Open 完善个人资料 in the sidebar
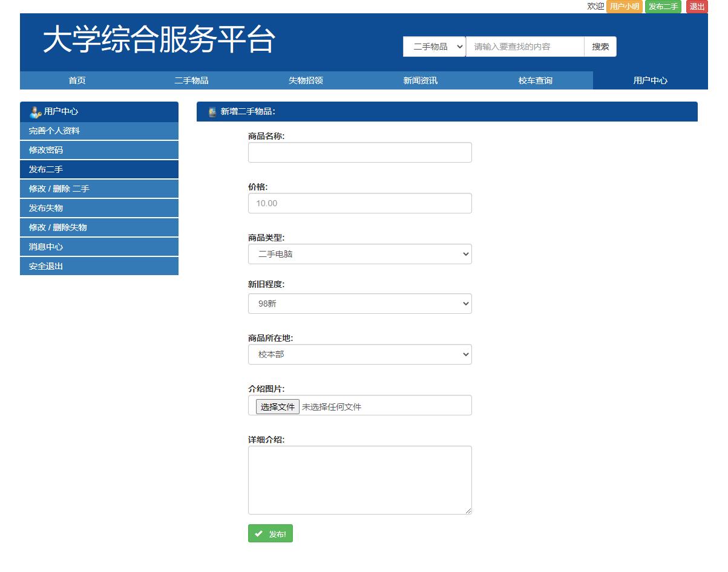728x572 pixels. pos(99,131)
